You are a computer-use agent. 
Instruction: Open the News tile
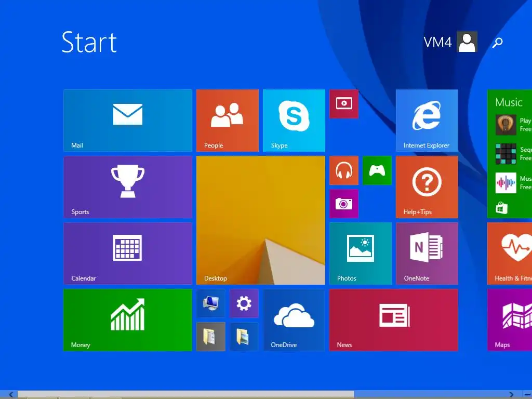coord(394,320)
